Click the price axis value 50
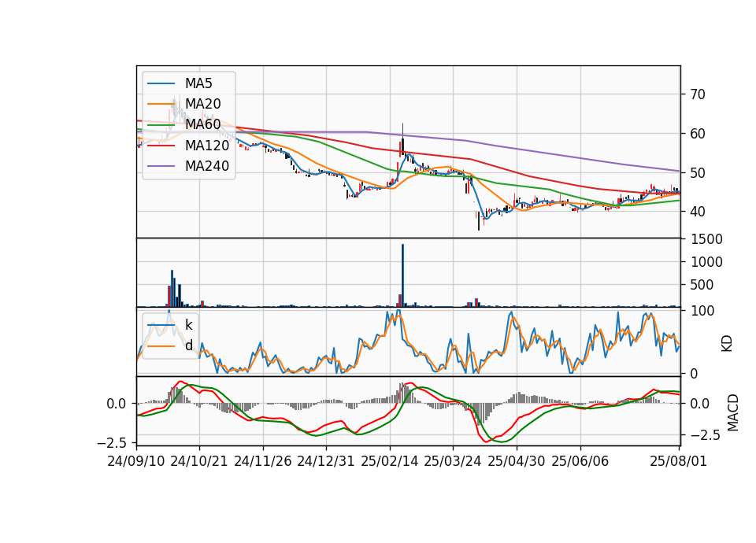The width and height of the screenshot is (756, 543). tap(698, 172)
